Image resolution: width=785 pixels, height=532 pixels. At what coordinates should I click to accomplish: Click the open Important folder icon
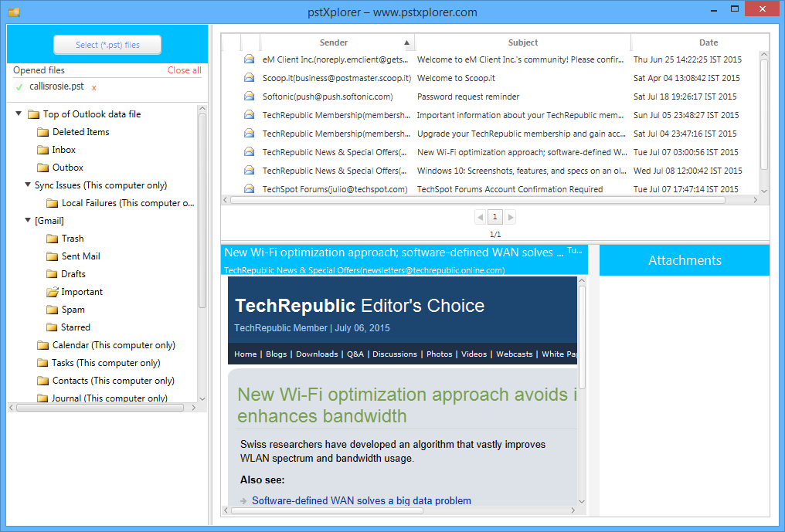(53, 292)
